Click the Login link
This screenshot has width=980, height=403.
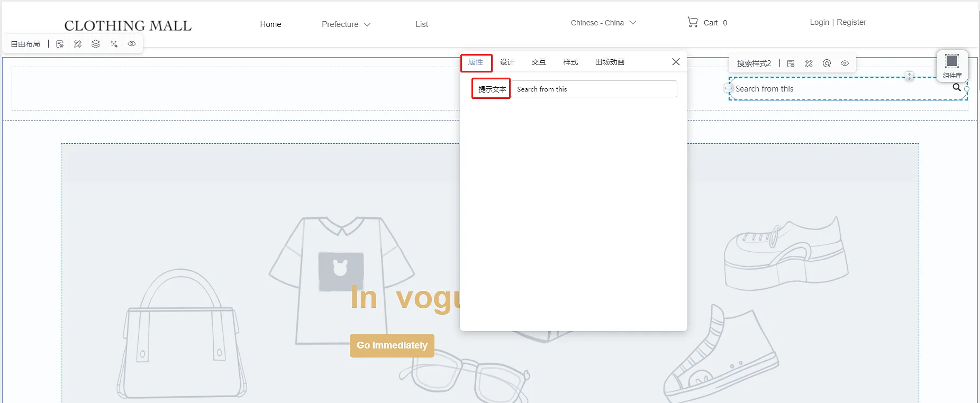pos(819,22)
